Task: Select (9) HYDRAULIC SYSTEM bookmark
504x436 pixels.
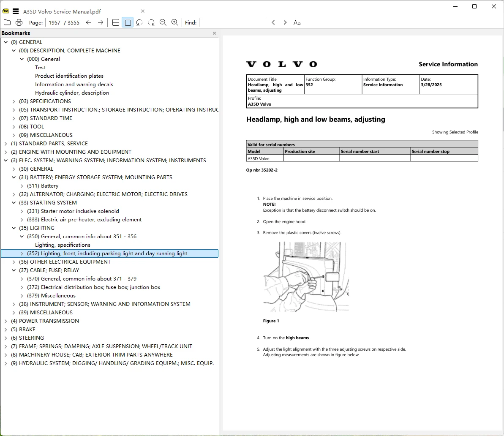Action: 112,363
